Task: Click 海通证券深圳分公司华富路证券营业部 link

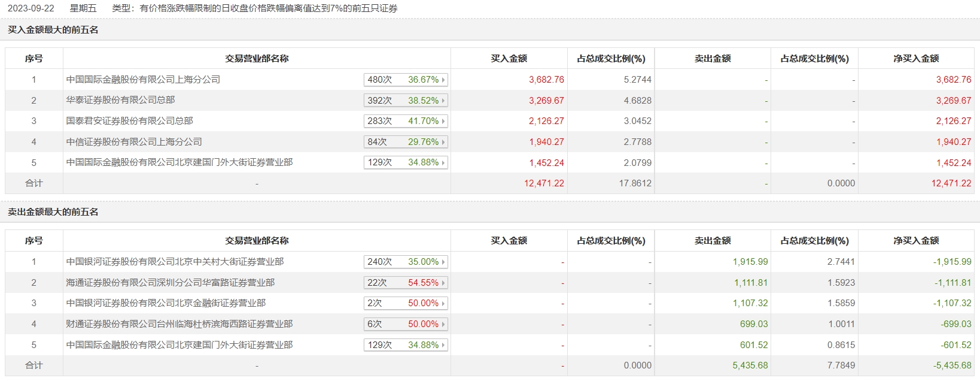Action: click(x=170, y=283)
